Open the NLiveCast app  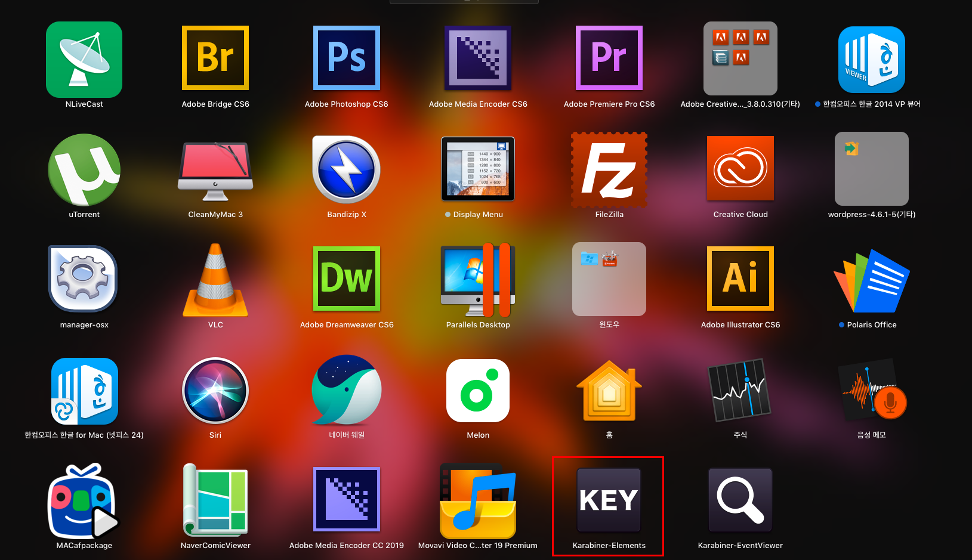84,60
